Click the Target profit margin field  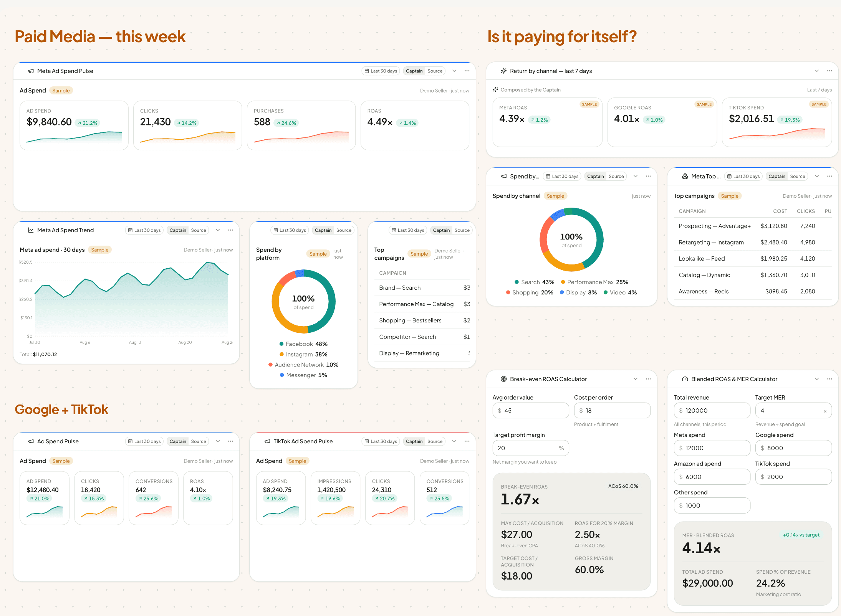pos(531,448)
